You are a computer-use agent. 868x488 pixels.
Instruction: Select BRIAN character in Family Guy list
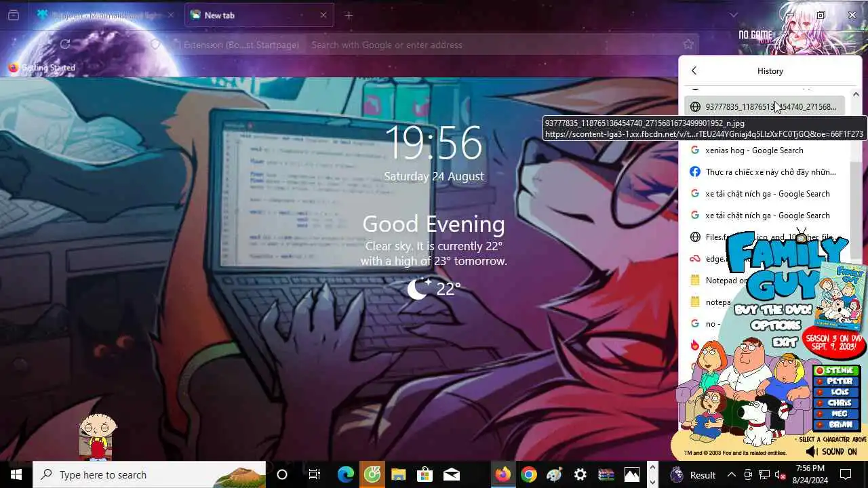(x=837, y=425)
